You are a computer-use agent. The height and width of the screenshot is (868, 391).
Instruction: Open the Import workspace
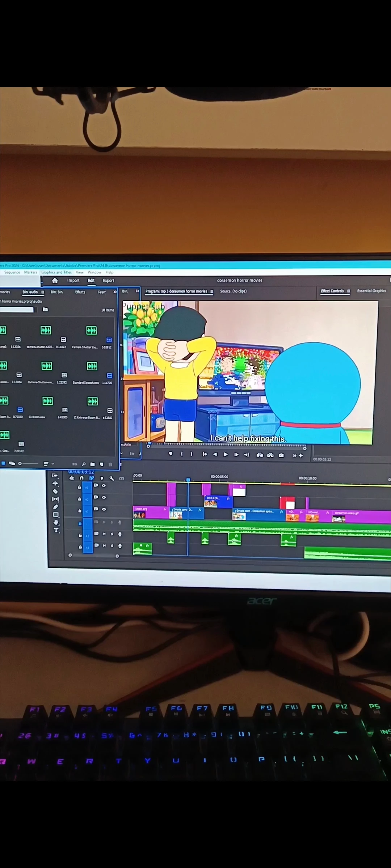tap(73, 281)
